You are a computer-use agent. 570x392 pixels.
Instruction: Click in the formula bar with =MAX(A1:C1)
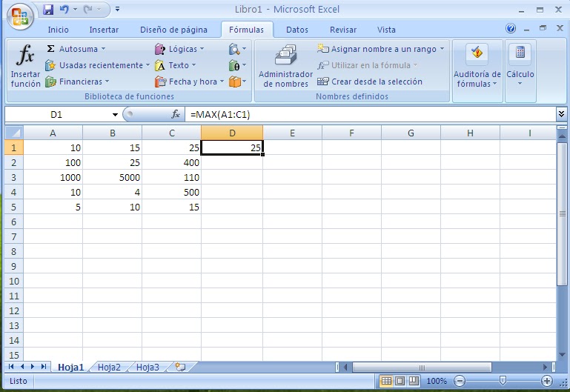[x=371, y=115]
